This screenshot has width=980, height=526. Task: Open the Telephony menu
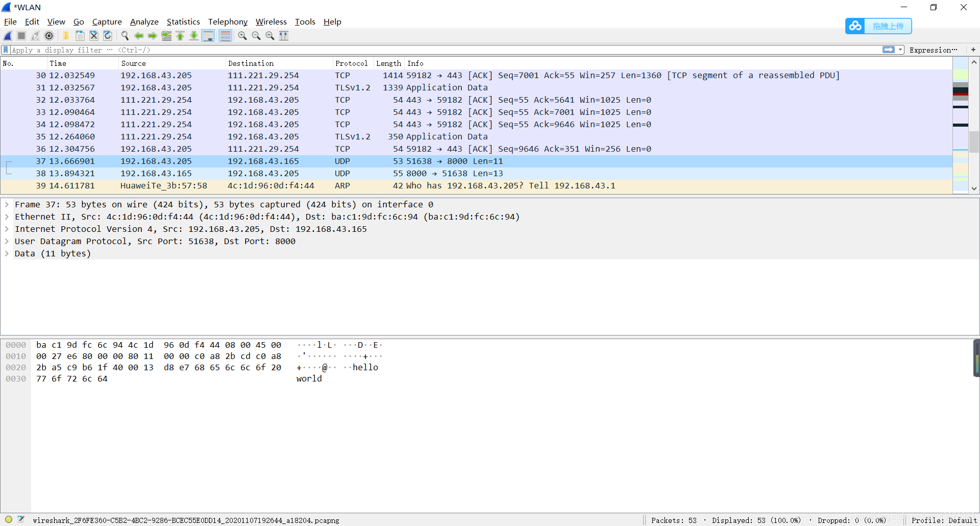228,21
